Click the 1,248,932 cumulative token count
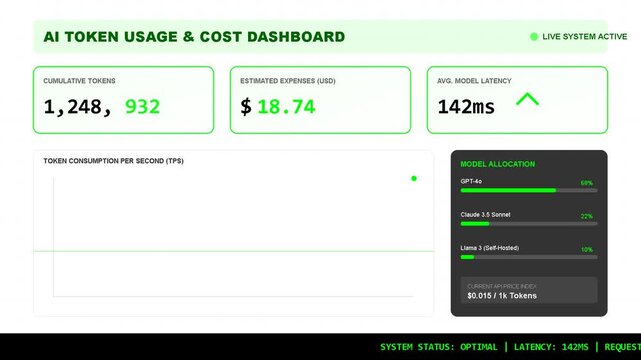The image size is (641, 360). [x=101, y=107]
